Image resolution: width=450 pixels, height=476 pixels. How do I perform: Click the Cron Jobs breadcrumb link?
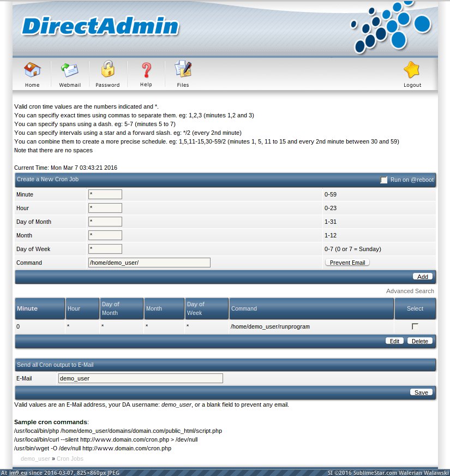(70, 459)
